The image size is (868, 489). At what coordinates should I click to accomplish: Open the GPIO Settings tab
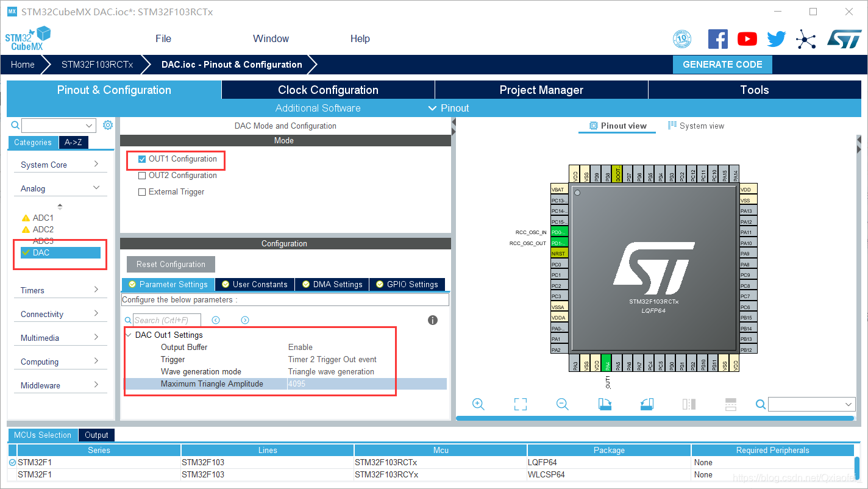coord(407,284)
